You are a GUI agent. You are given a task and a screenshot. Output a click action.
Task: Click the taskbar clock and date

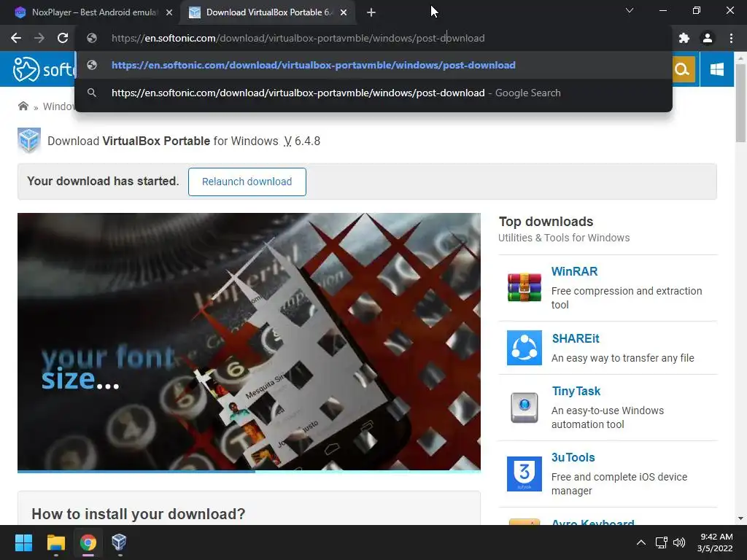click(x=716, y=542)
